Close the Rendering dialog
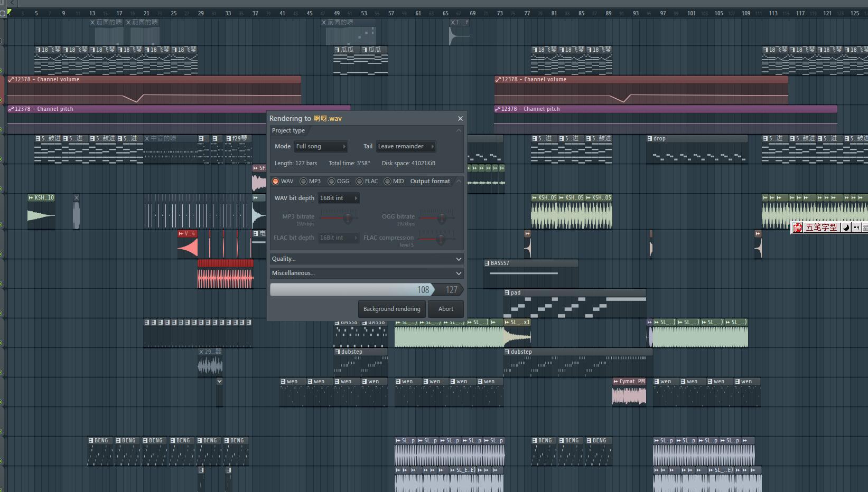 pyautogui.click(x=460, y=118)
